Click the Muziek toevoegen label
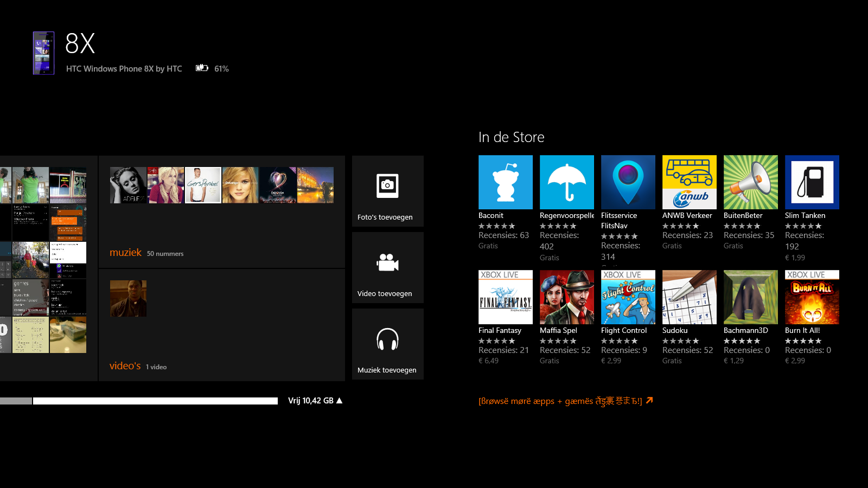868x488 pixels. click(x=387, y=370)
